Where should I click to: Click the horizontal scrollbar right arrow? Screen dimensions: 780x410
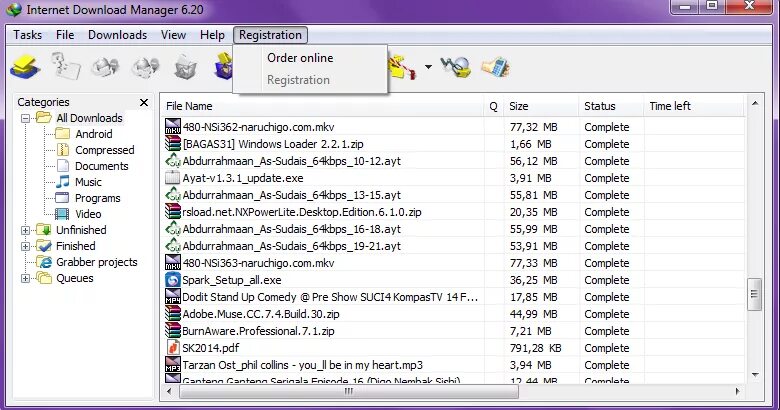coord(737,391)
